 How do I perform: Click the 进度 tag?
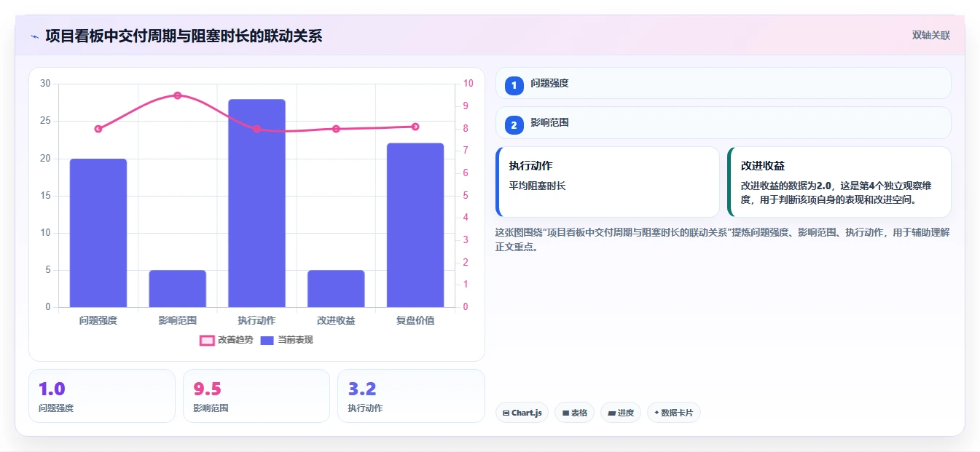(621, 413)
